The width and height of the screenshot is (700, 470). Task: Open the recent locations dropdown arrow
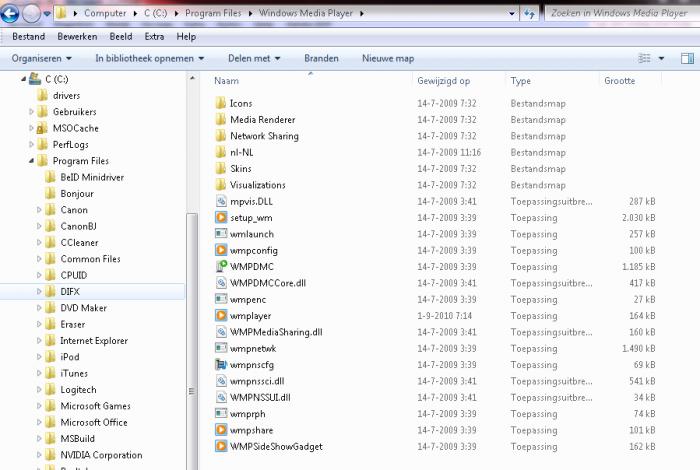click(47, 14)
